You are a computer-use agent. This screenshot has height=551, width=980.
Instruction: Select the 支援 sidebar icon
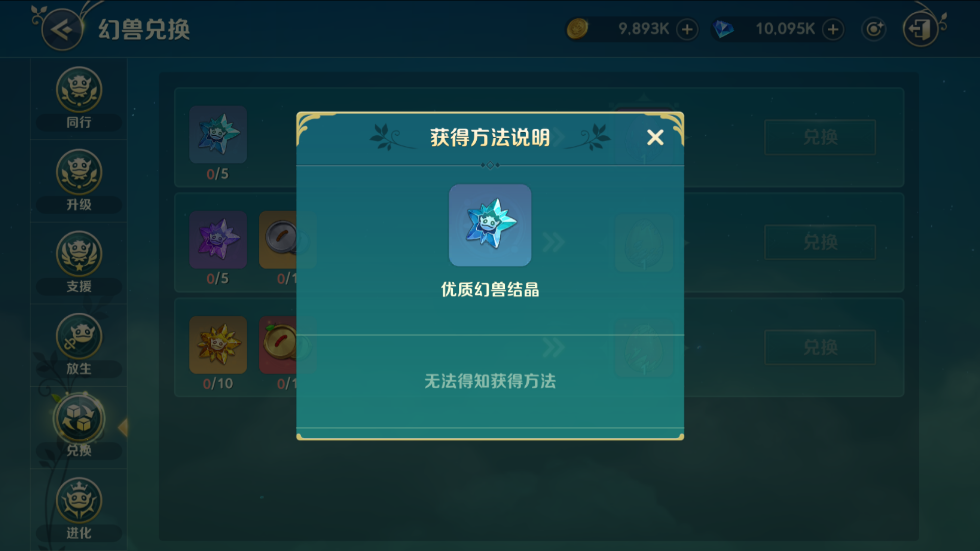79,263
